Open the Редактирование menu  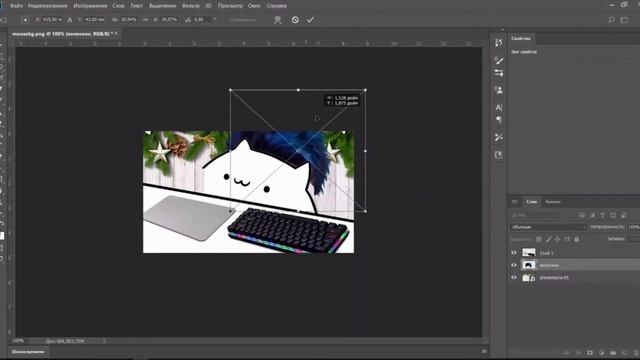[x=48, y=6]
